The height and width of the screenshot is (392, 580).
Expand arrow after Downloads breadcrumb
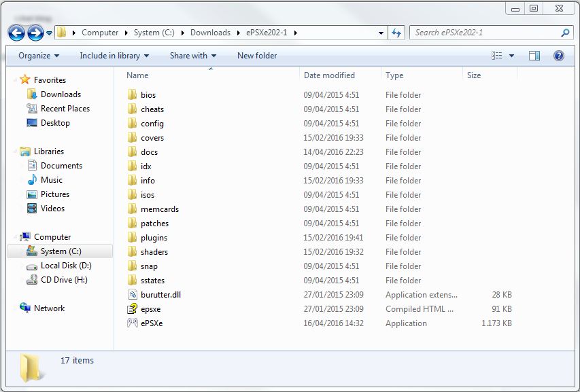point(238,33)
